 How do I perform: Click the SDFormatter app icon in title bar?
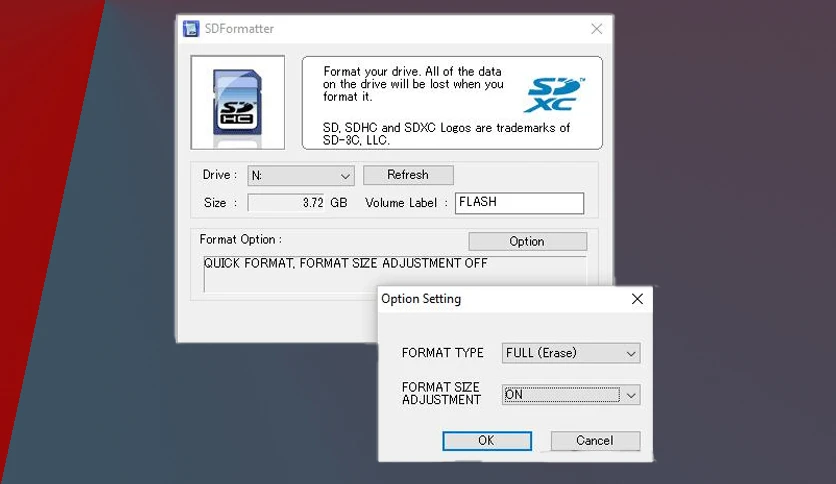[191, 29]
